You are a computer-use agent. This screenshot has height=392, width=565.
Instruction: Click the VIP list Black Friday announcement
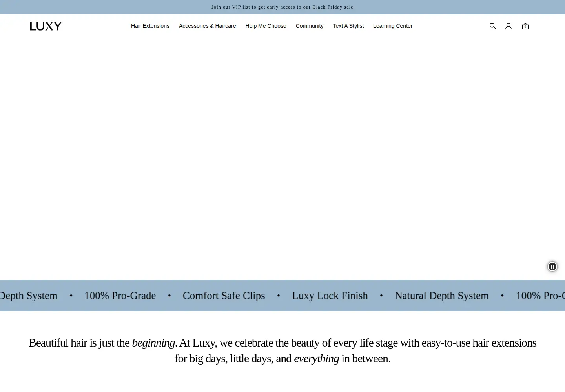[282, 7]
